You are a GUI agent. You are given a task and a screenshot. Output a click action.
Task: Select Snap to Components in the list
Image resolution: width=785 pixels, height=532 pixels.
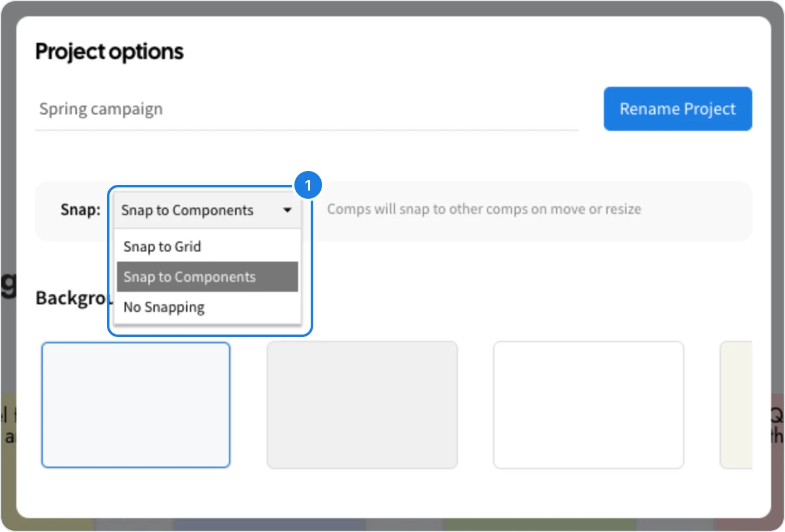pyautogui.click(x=208, y=277)
